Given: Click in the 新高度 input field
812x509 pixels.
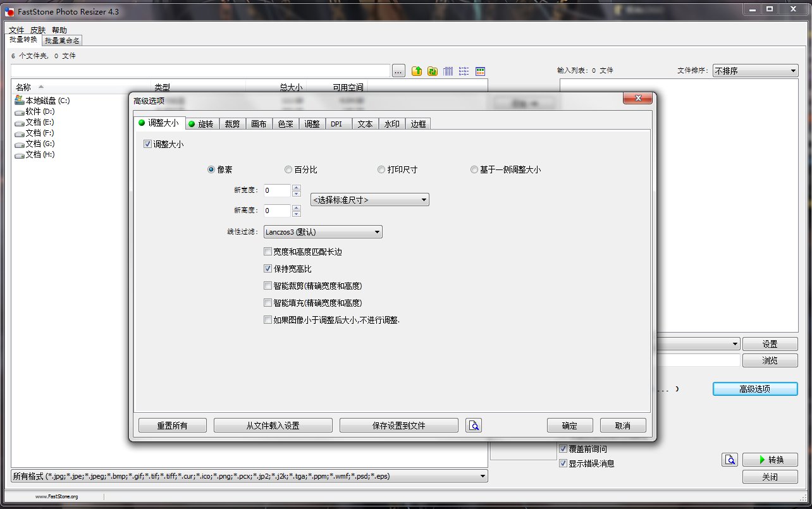Looking at the screenshot, I should click(x=278, y=211).
